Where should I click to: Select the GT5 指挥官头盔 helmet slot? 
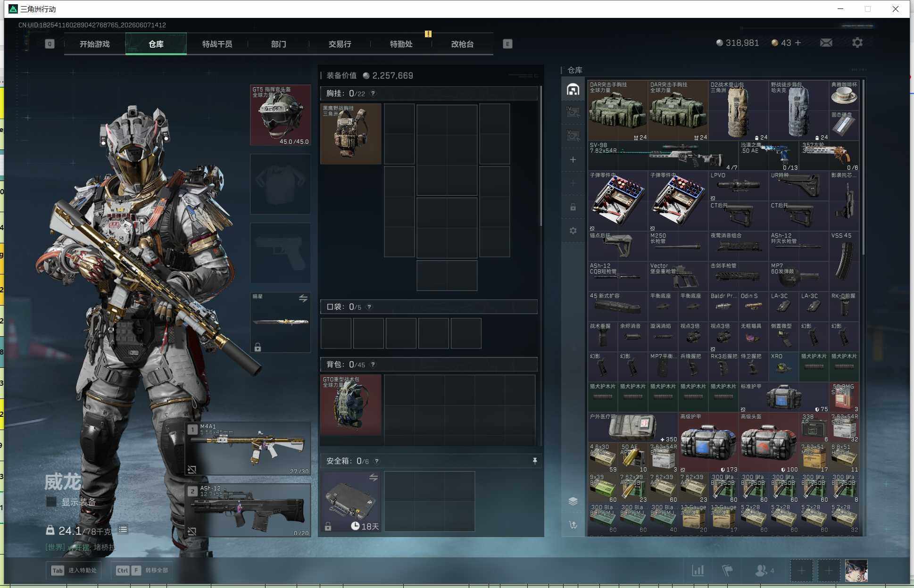pos(281,115)
